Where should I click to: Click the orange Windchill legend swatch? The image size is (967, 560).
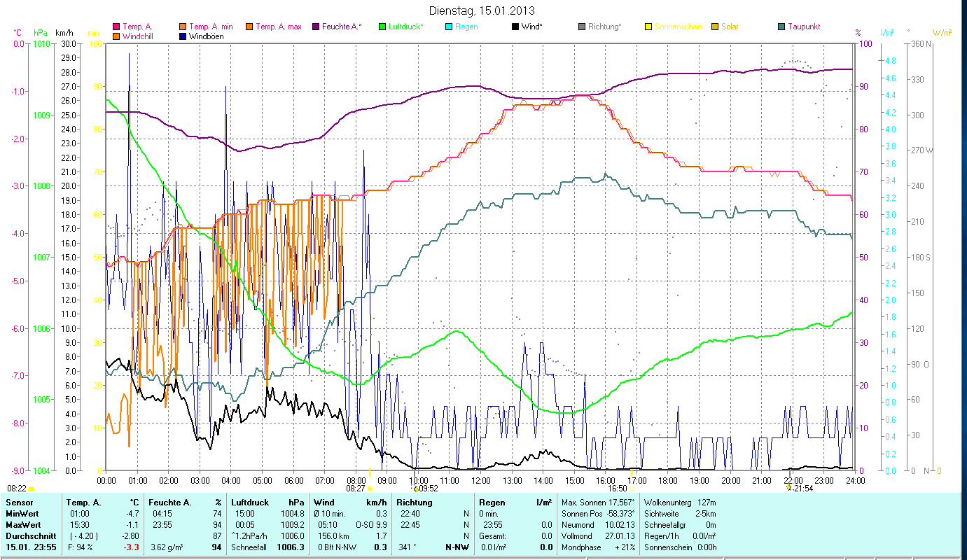[116, 36]
